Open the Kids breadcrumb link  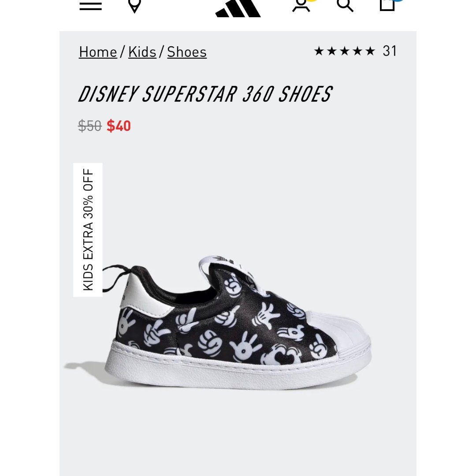[x=142, y=52]
